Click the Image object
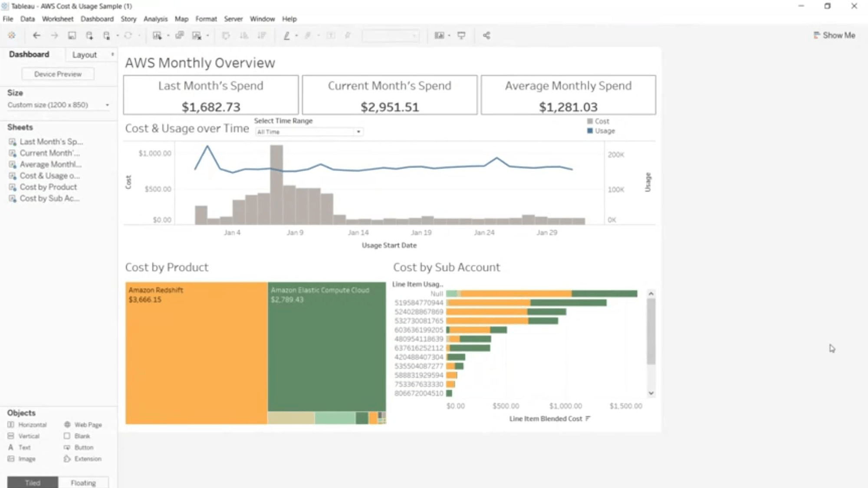This screenshot has height=488, width=868. [21, 459]
